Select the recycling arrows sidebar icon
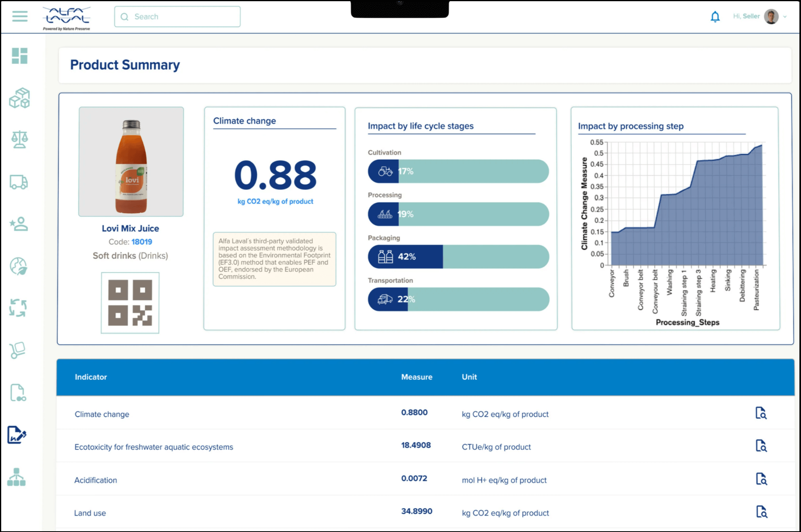This screenshot has width=801, height=532. tap(18, 308)
